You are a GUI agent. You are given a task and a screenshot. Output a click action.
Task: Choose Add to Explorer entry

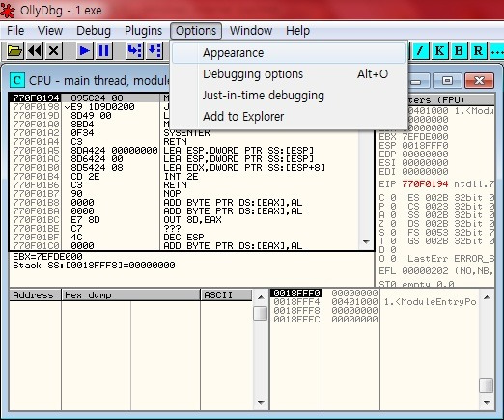pos(289,117)
